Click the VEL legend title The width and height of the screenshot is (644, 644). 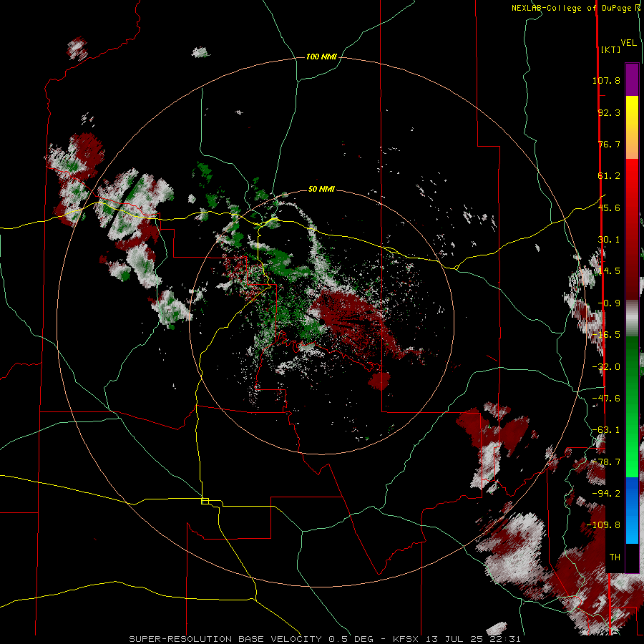click(628, 43)
